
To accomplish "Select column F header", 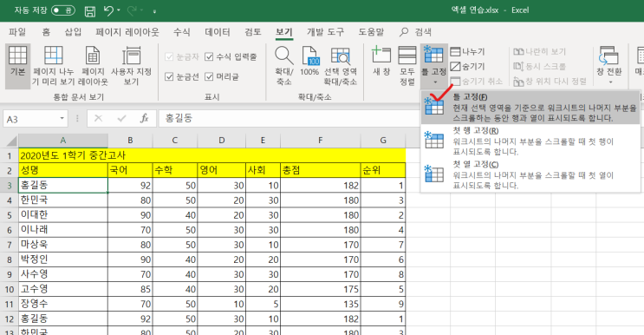I will [321, 141].
